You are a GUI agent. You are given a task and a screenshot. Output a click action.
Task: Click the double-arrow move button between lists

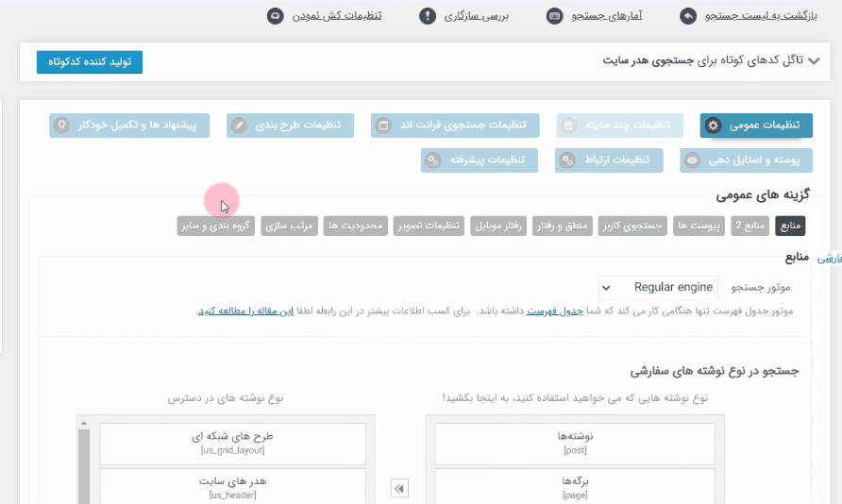tap(399, 489)
